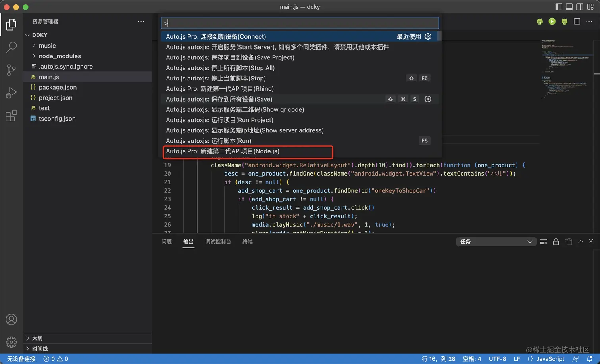Open the Explorer view in activity bar

12,25
